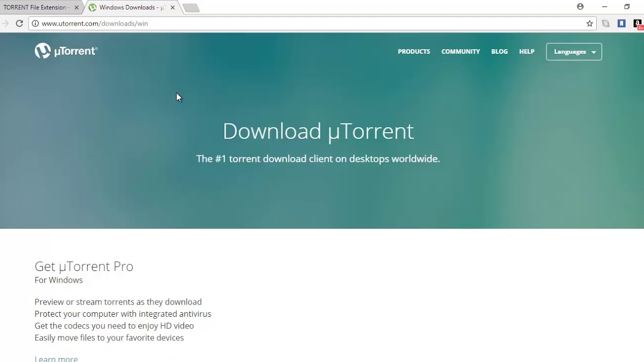This screenshot has width=644, height=362.
Task: Expand the Languages dropdown
Action: click(x=574, y=52)
